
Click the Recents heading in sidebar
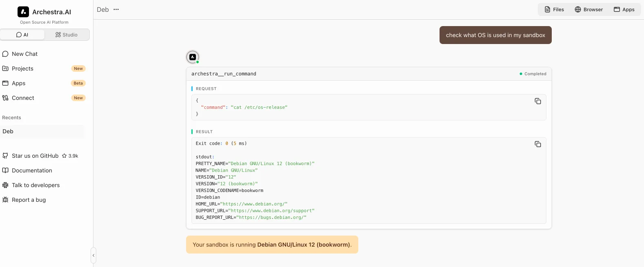11,117
